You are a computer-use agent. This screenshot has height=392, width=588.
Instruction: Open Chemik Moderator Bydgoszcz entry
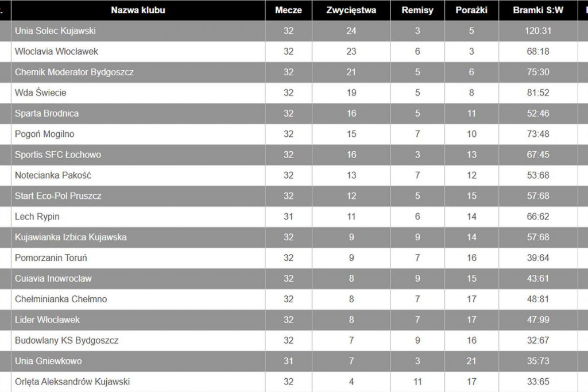pyautogui.click(x=74, y=72)
